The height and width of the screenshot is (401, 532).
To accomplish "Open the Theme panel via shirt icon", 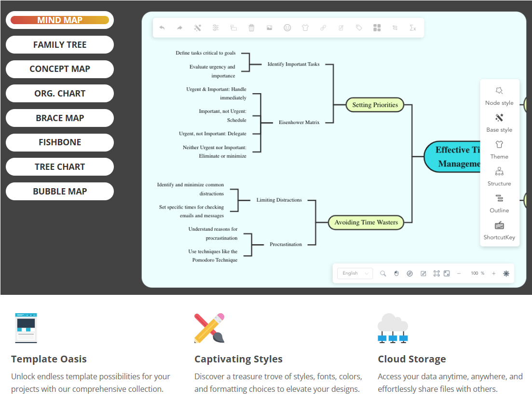I will tap(499, 150).
